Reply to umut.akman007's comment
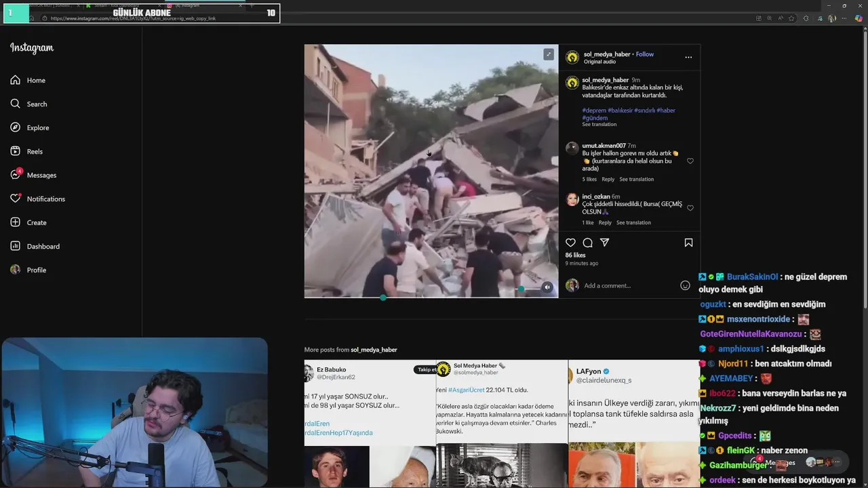The width and height of the screenshot is (868, 488). coord(608,180)
